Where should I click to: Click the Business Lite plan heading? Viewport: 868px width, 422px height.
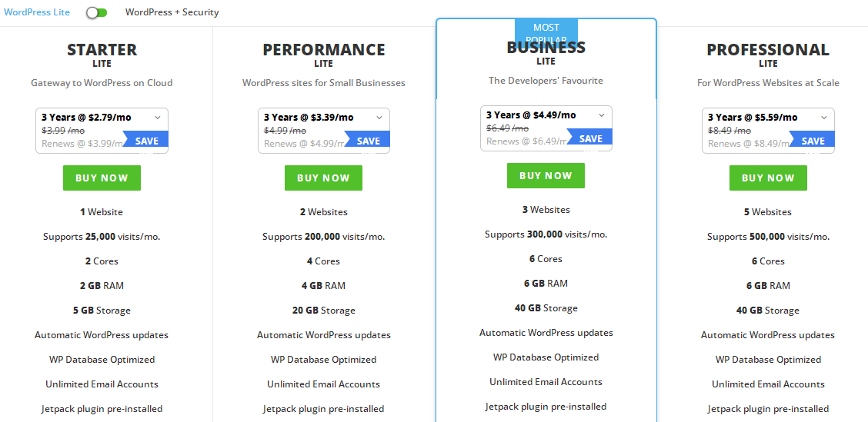click(546, 49)
